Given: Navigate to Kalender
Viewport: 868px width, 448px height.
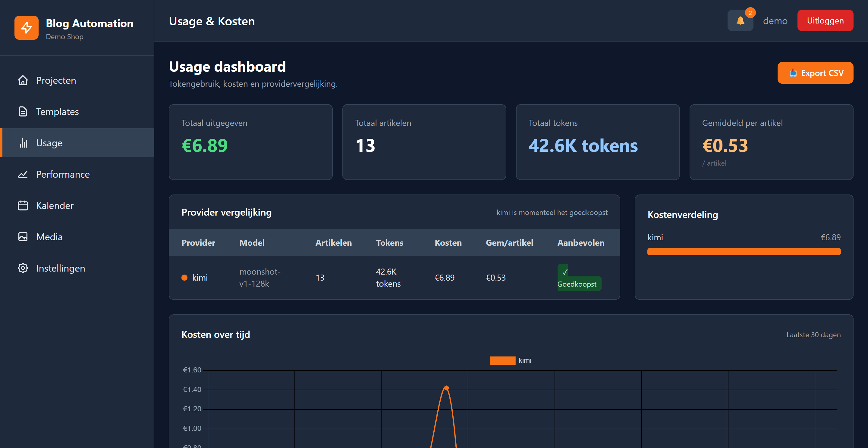Looking at the screenshot, I should (x=77, y=206).
